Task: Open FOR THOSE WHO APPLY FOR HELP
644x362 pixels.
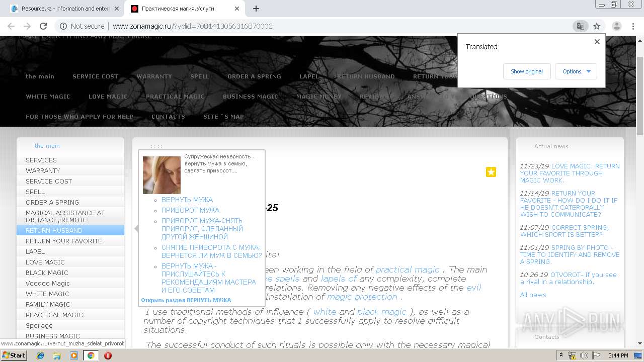Action: click(79, 117)
